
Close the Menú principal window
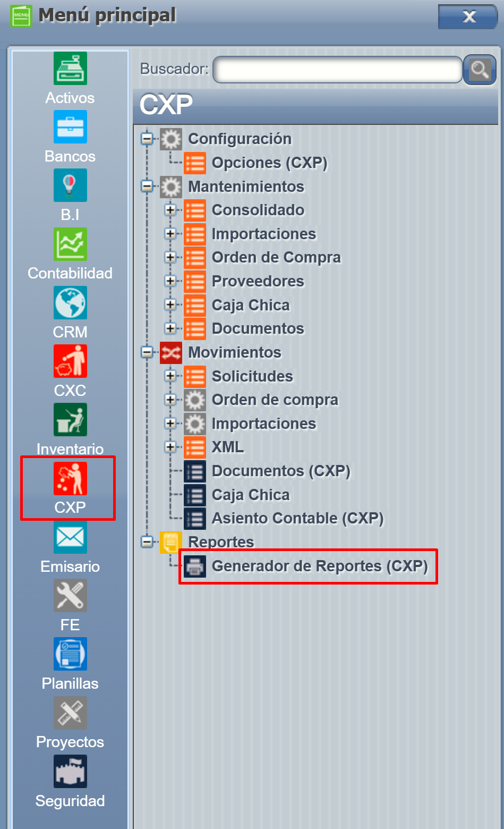coord(467,16)
